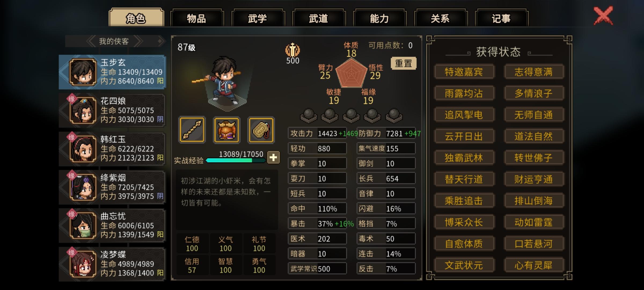
Task: Click the first empty orb slot
Action: click(308, 115)
